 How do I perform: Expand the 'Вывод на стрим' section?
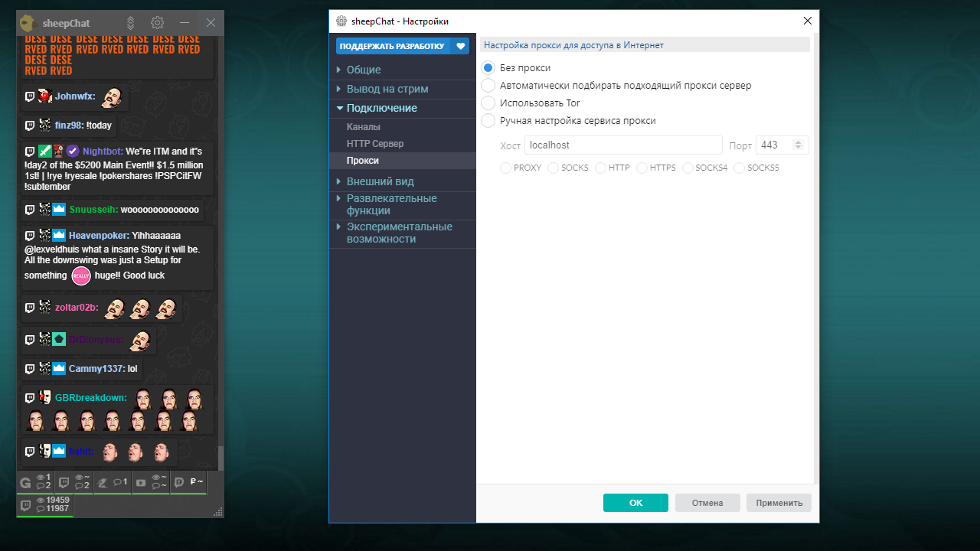[403, 89]
